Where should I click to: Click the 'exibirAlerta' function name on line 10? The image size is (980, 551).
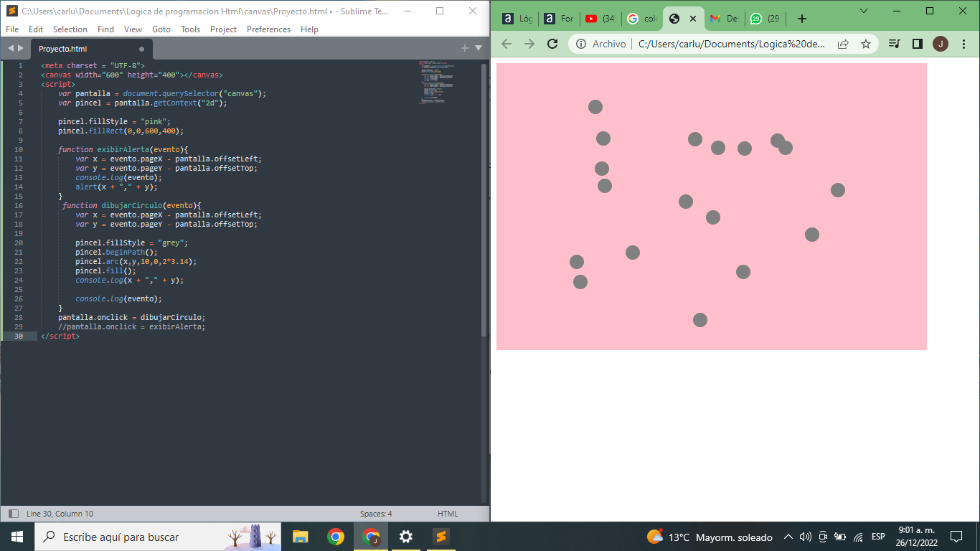123,149
